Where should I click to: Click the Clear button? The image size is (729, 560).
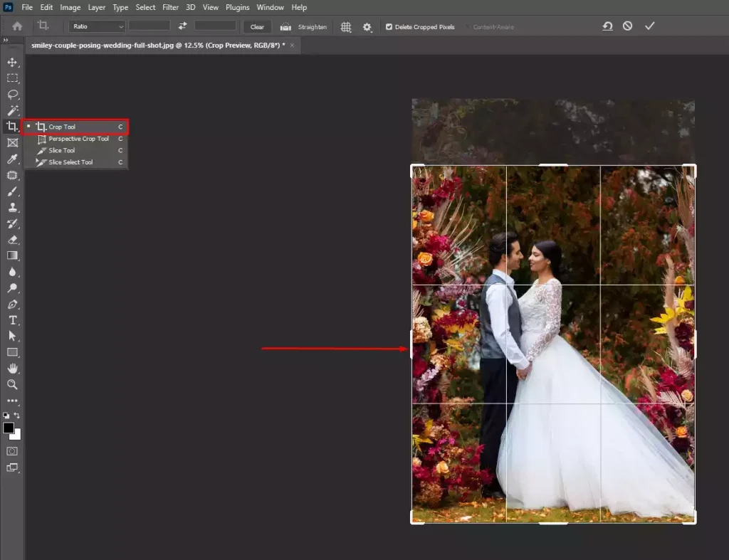256,26
